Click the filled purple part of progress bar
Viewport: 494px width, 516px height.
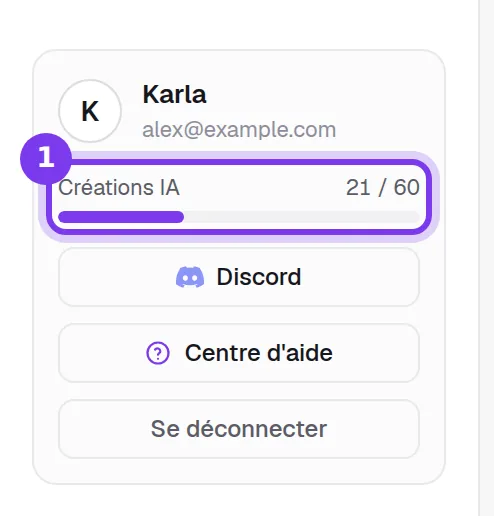coord(121,217)
